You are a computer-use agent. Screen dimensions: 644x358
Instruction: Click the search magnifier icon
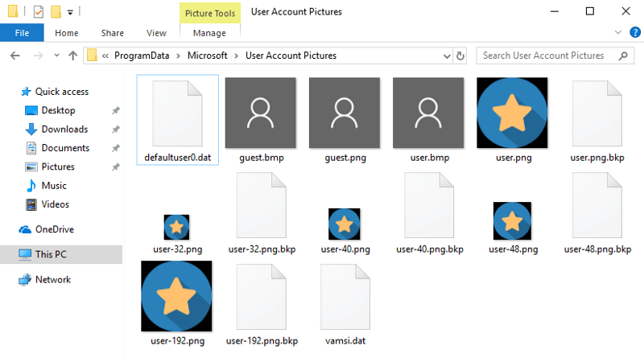pyautogui.click(x=623, y=56)
